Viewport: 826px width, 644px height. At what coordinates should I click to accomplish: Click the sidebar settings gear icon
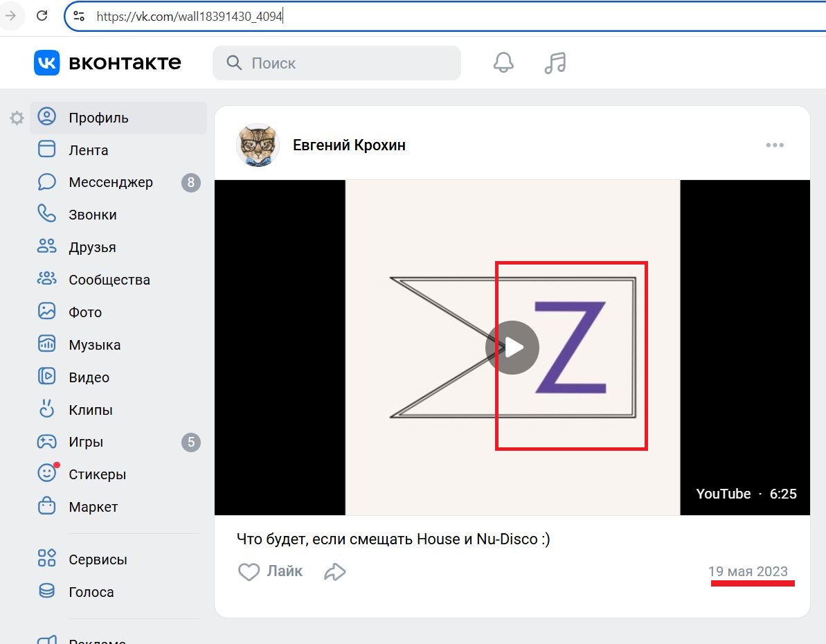click(17, 118)
